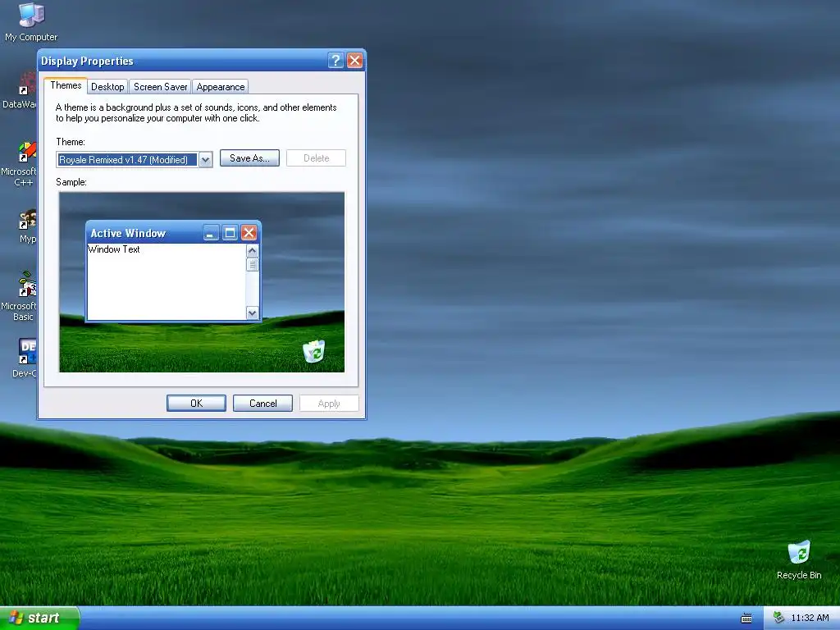Open the Microsoft C++ desktop shortcut
The height and width of the screenshot is (630, 840).
click(19, 164)
